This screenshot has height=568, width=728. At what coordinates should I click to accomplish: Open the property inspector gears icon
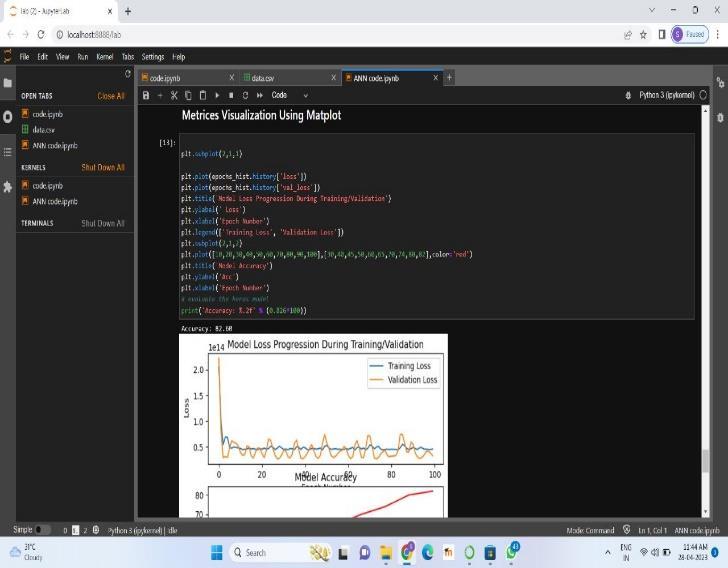720,83
